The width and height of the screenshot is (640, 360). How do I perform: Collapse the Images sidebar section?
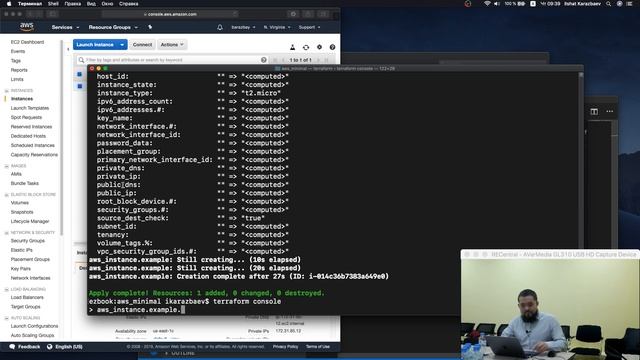[6, 166]
